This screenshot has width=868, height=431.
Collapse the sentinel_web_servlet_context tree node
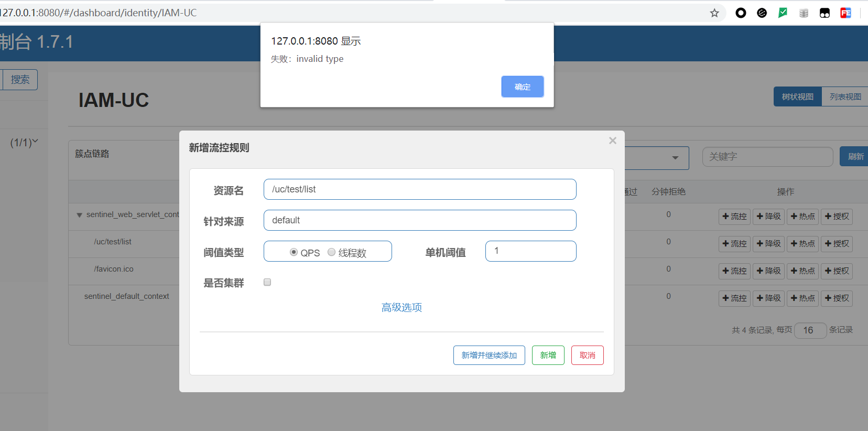click(80, 215)
